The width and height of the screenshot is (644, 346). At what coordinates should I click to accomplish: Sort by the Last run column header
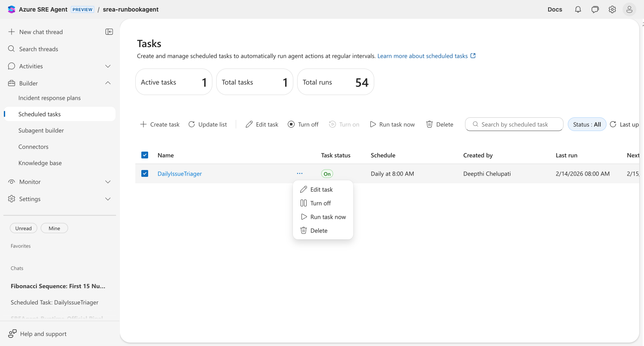click(566, 155)
